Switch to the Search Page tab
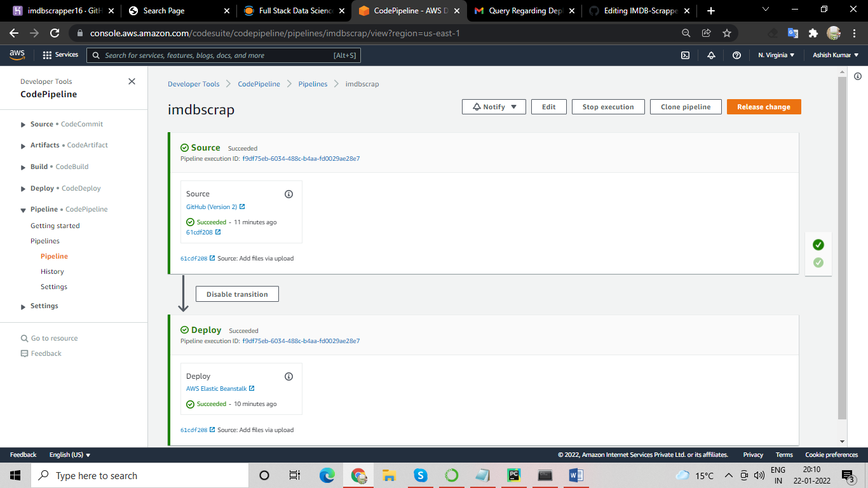The width and height of the screenshot is (868, 488). point(177,11)
